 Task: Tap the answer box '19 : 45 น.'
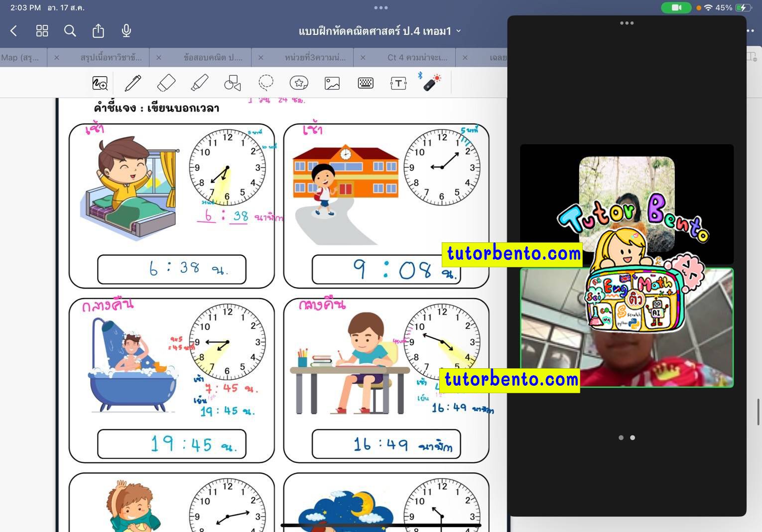tap(172, 444)
